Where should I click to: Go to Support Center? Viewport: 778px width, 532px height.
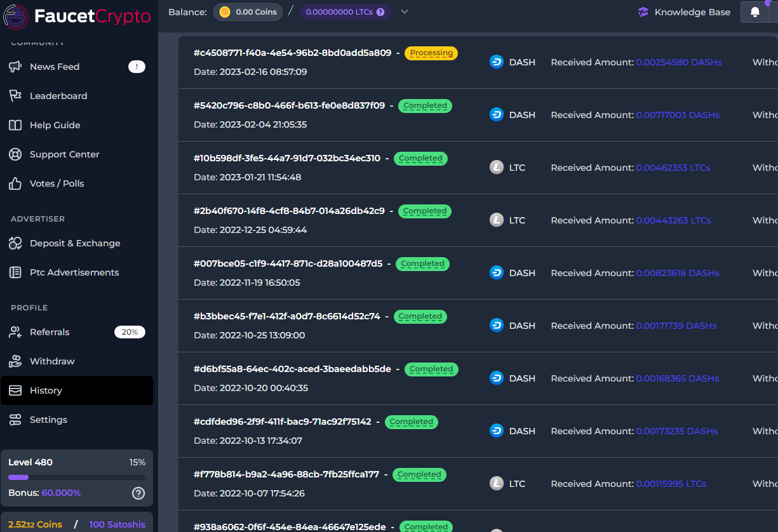coord(77,154)
